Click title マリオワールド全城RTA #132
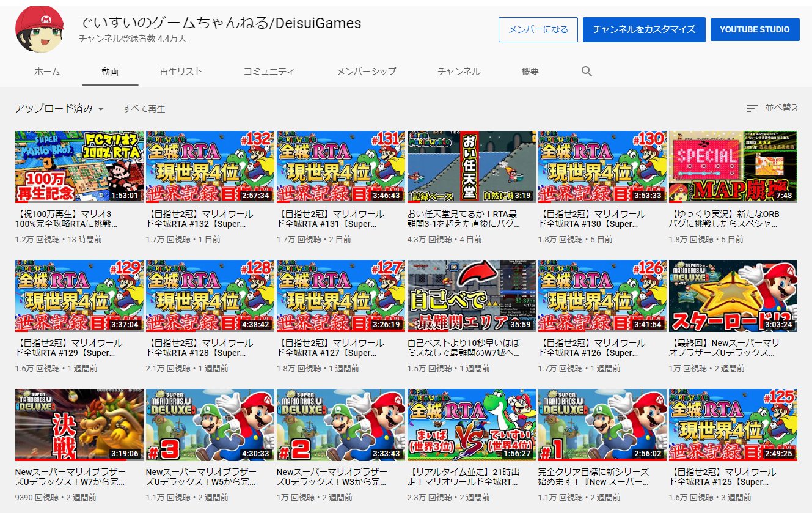812x513 pixels. click(199, 220)
